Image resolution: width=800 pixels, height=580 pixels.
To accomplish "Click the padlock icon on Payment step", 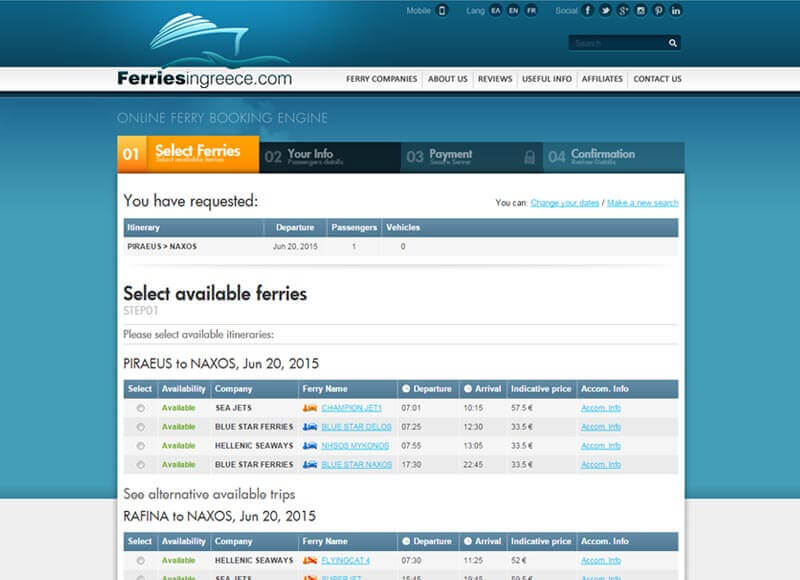I will pos(530,157).
